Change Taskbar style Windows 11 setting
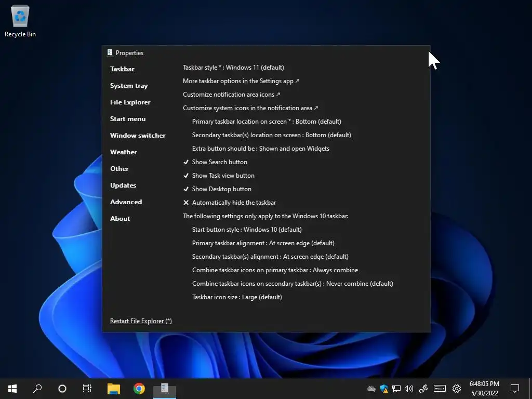Viewport: 532px width, 399px height. 233,68
